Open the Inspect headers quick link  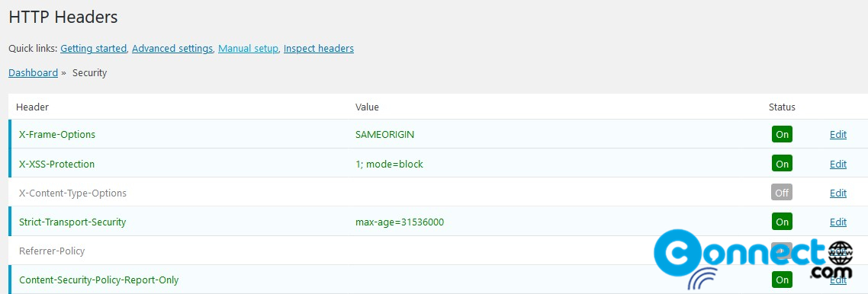[319, 49]
